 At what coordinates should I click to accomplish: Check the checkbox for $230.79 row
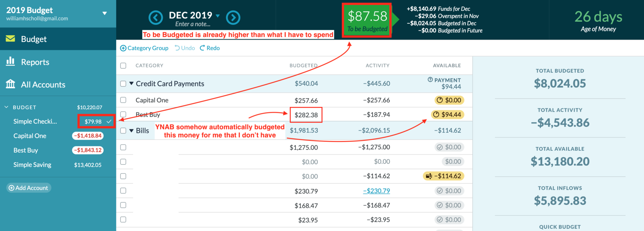tap(123, 190)
